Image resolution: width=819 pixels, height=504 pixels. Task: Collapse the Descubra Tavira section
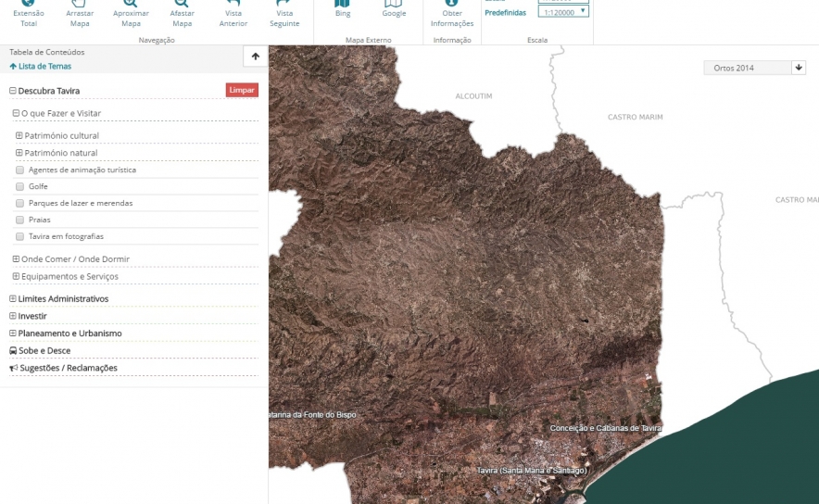[13, 91]
